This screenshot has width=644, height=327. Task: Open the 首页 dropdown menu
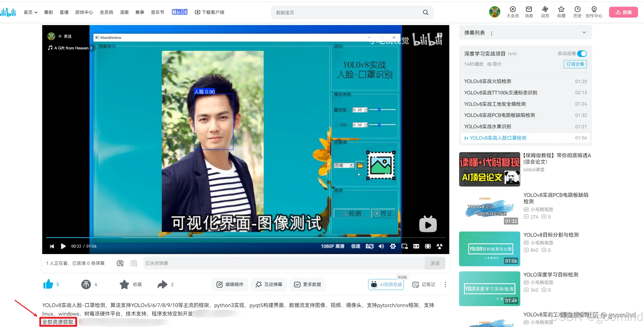[x=30, y=12]
